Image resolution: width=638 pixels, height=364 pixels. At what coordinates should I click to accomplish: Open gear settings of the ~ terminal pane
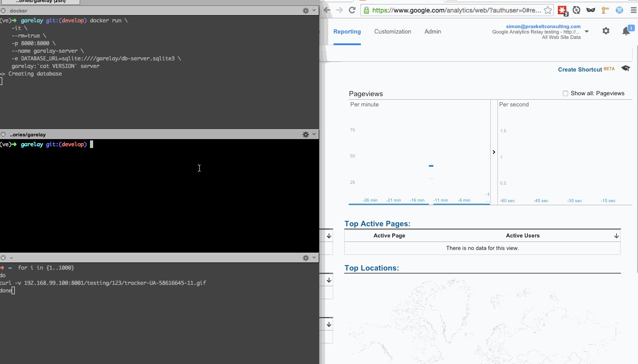306,258
